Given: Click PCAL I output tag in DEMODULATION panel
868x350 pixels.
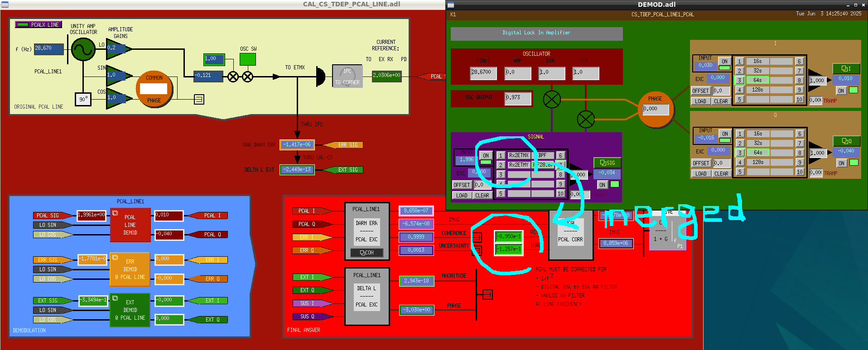Looking at the screenshot, I should coord(208,216).
